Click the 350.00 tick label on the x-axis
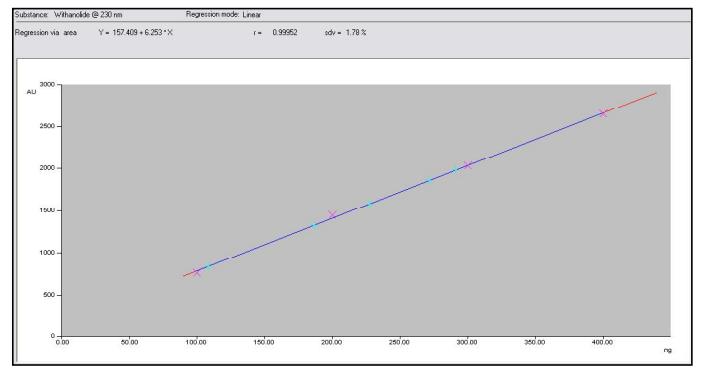 point(534,342)
